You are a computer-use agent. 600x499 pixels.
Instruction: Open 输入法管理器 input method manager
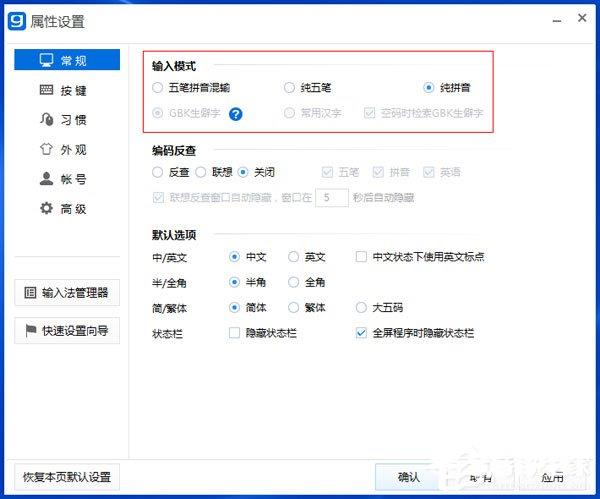67,293
